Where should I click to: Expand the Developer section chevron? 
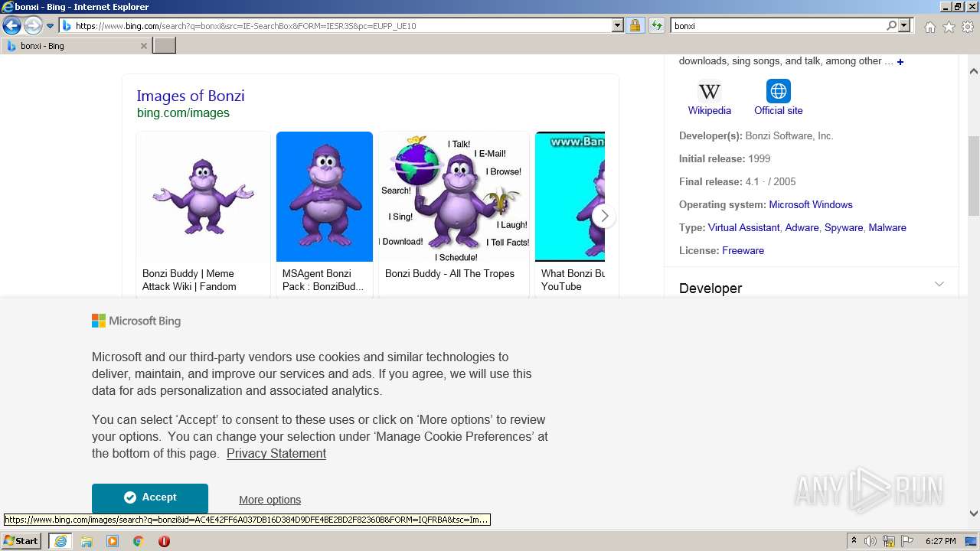pyautogui.click(x=939, y=284)
